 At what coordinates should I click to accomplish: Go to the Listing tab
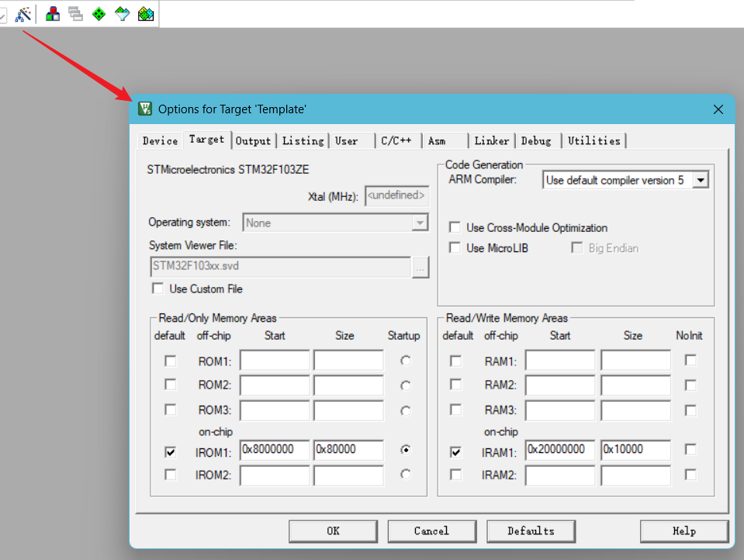point(303,141)
